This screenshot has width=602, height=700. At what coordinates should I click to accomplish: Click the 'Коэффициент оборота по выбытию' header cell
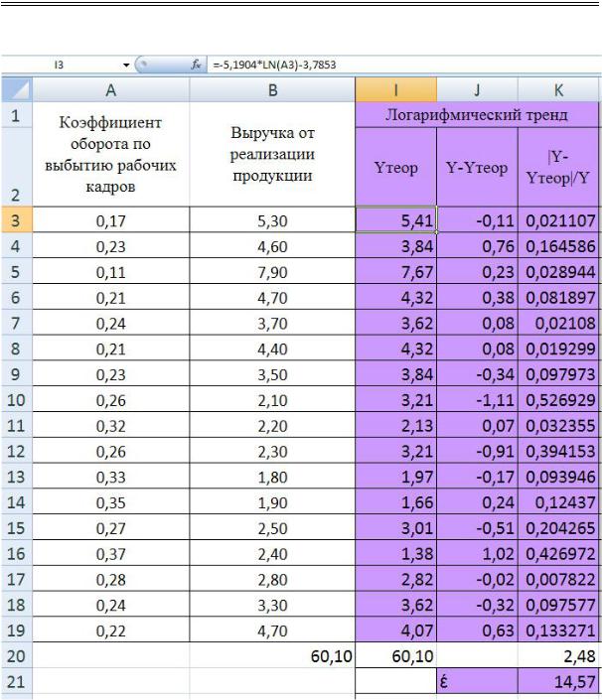[x=110, y=155]
